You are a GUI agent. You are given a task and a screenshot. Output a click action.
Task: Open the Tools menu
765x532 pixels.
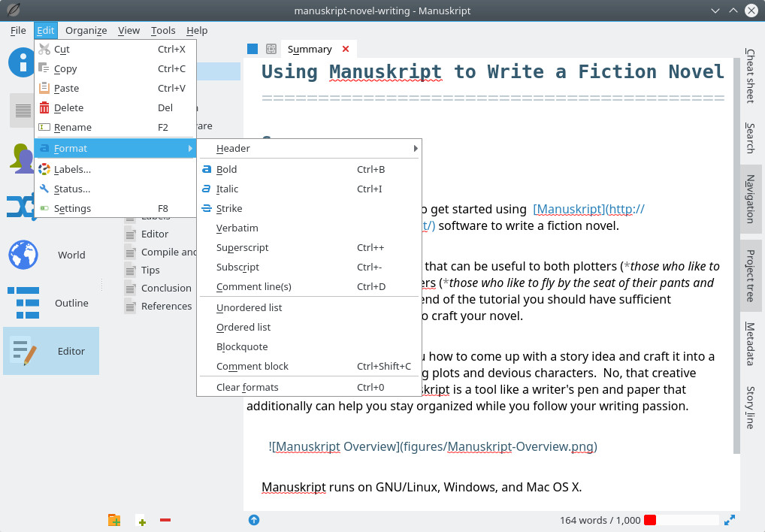point(163,30)
